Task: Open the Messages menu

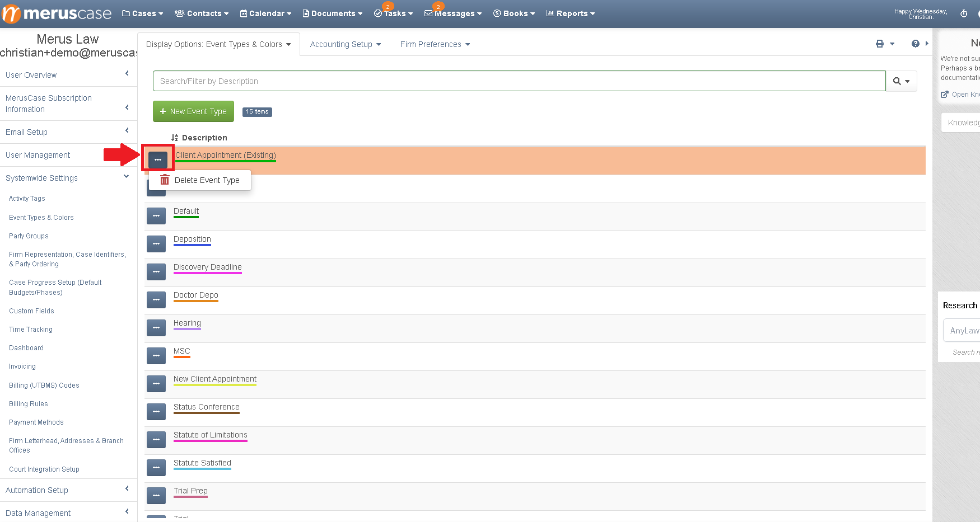Action: 453,13
